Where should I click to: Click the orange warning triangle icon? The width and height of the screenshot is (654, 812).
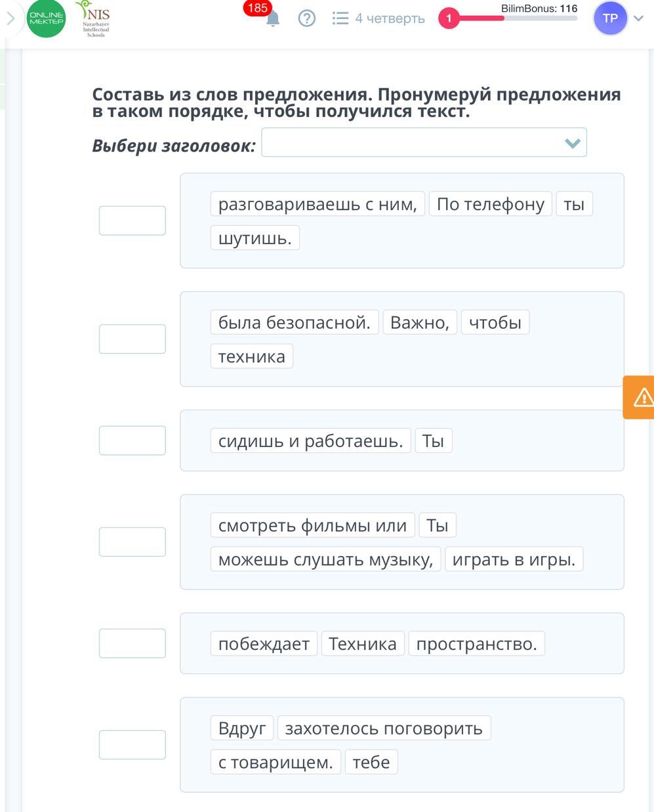(x=642, y=397)
